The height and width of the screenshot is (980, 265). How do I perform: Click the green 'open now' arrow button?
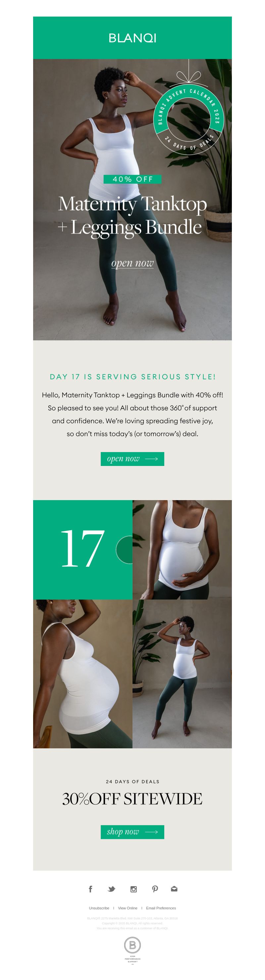[132, 459]
